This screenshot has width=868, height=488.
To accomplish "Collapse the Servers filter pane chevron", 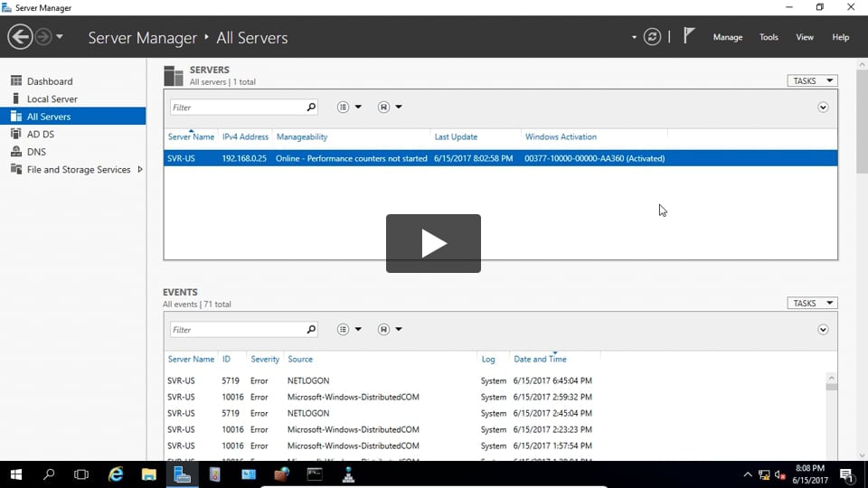I will tap(823, 108).
